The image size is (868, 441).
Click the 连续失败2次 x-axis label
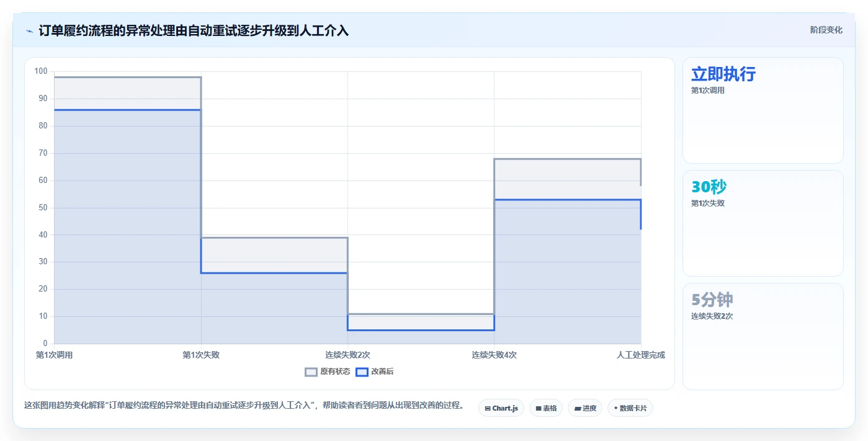point(347,355)
